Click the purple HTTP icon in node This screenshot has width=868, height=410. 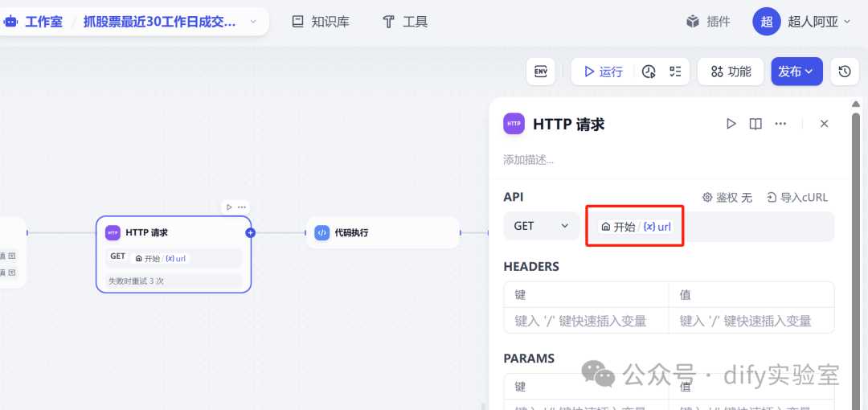[113, 232]
